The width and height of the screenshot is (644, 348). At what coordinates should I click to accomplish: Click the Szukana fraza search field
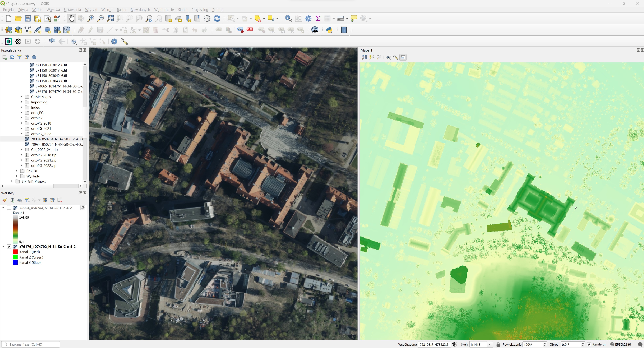tap(31, 344)
